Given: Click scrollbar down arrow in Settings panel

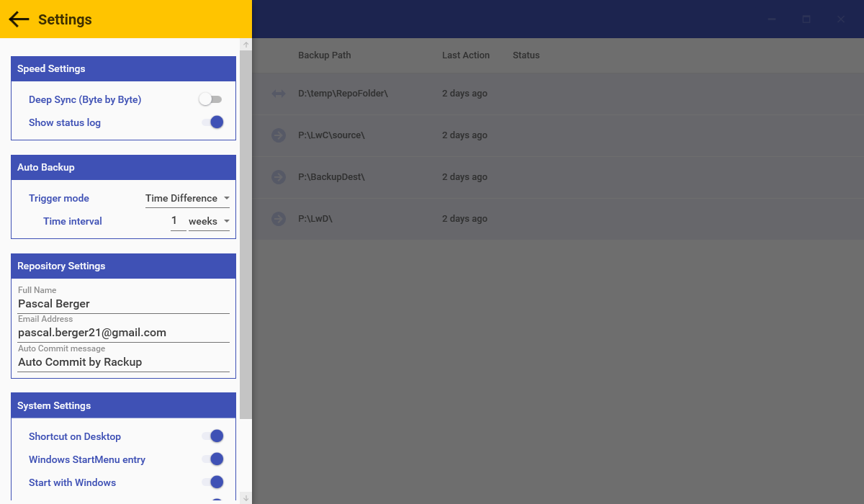Looking at the screenshot, I should pos(246,498).
